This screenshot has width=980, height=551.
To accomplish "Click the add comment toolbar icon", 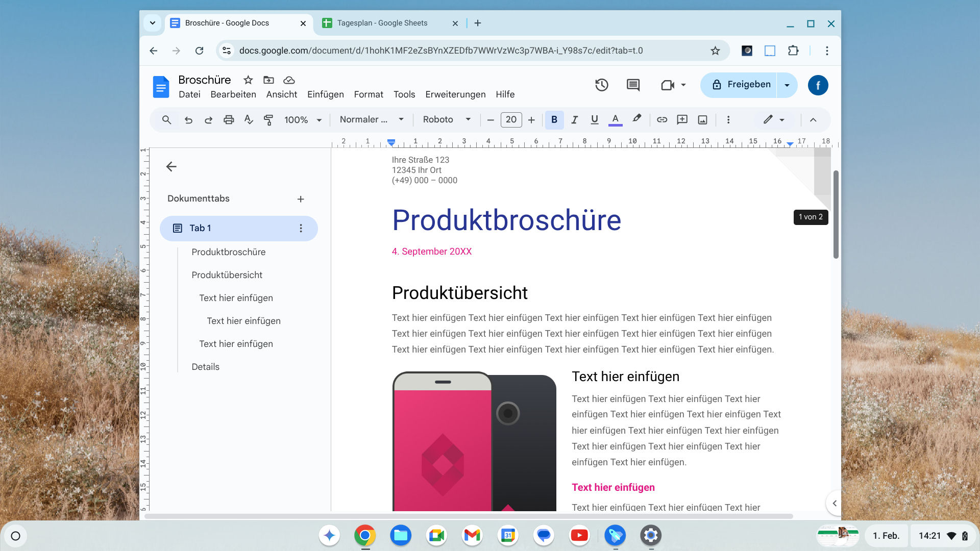I will click(x=682, y=120).
